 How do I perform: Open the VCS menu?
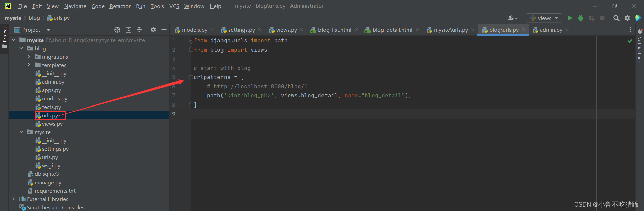coord(174,6)
